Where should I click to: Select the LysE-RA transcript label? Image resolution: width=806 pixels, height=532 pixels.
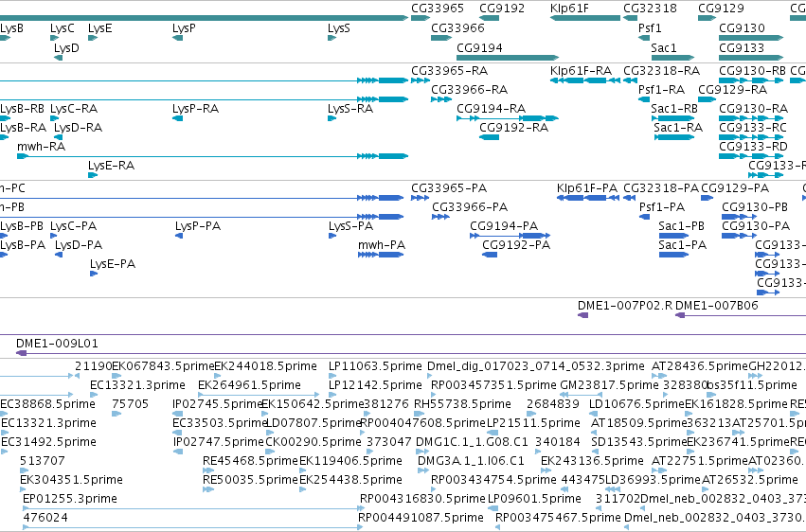111,166
